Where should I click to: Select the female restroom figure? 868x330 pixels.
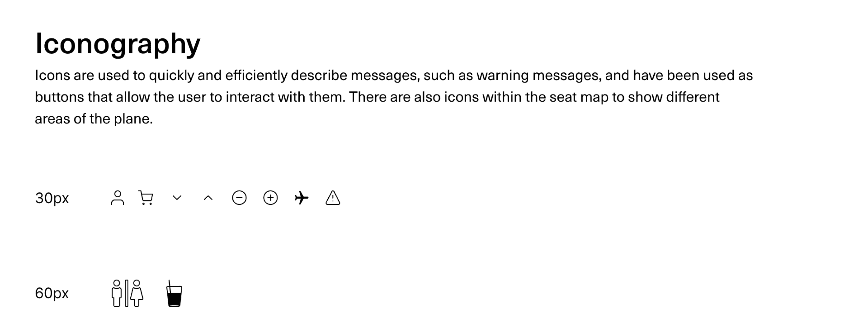[x=137, y=293]
